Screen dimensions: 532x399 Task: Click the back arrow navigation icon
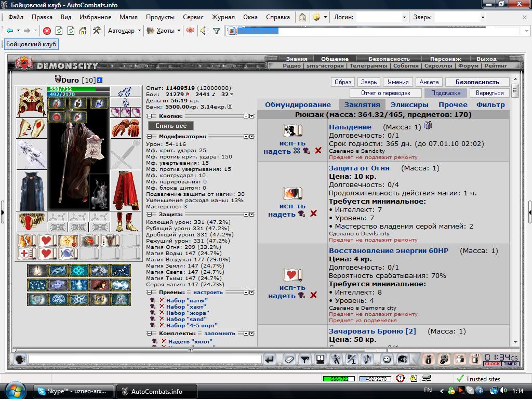click(10, 31)
